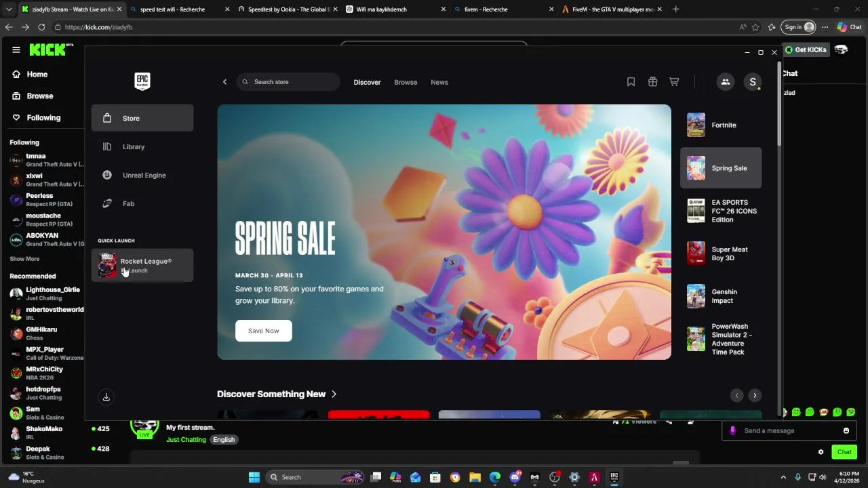Viewport: 868px width, 488px height.
Task: Open MPX_Player recommended channel
Action: pos(46,353)
